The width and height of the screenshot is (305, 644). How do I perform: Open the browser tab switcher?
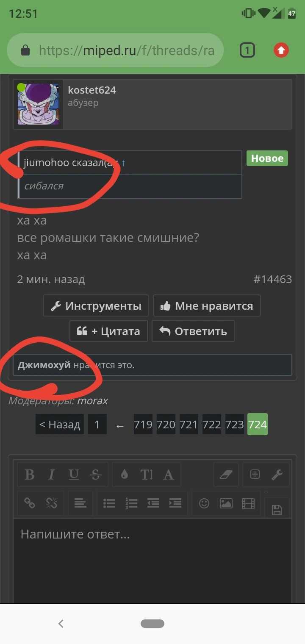[x=247, y=51]
